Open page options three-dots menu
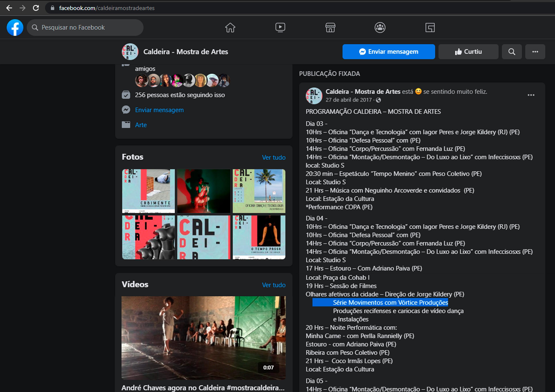555x392 pixels. (x=535, y=52)
